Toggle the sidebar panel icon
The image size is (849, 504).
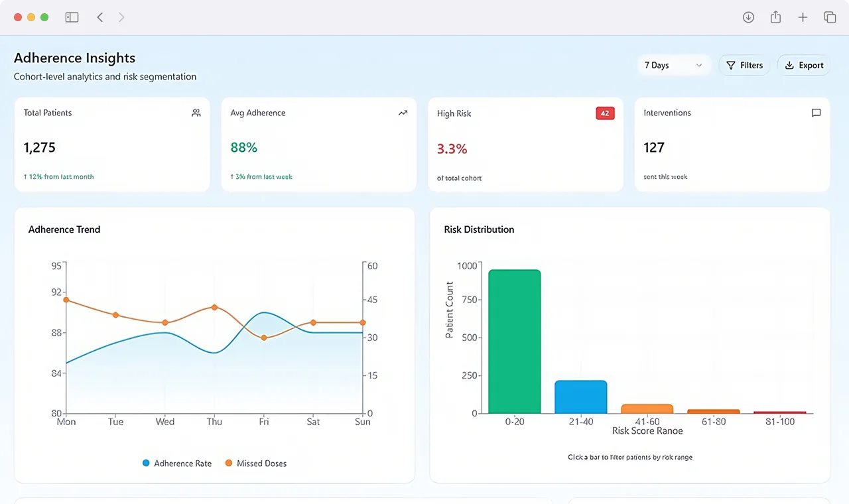[72, 17]
